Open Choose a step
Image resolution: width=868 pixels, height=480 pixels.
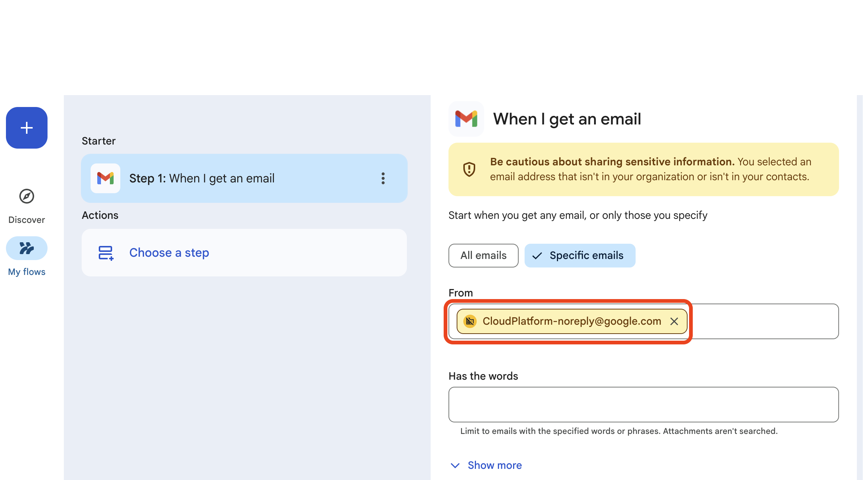click(169, 253)
